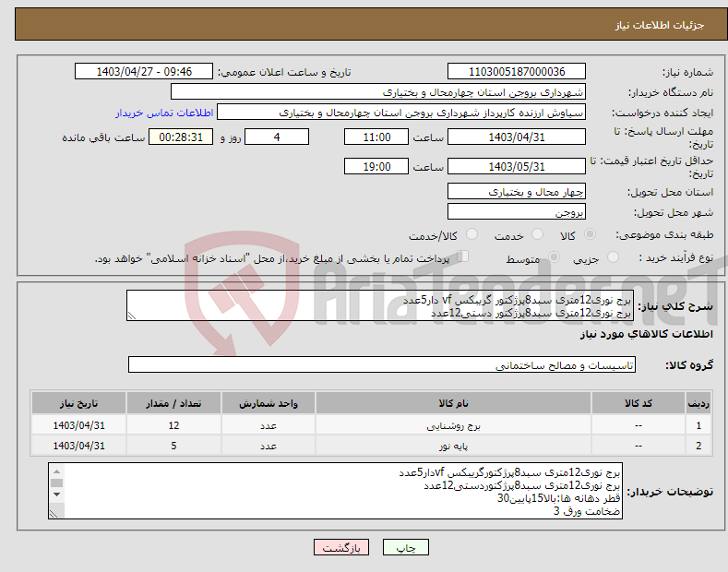The width and height of the screenshot is (728, 572).
Task: Click the پایه نور item name cell
Action: 453,446
